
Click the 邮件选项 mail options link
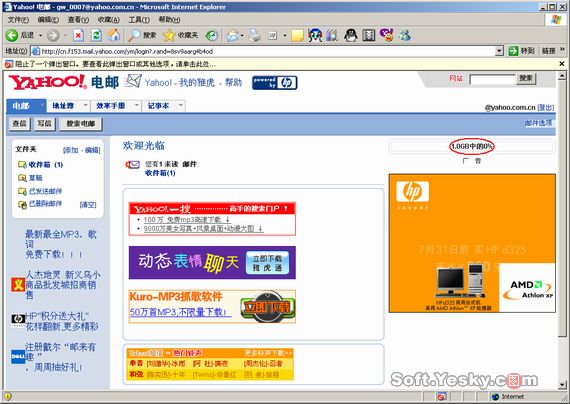538,123
